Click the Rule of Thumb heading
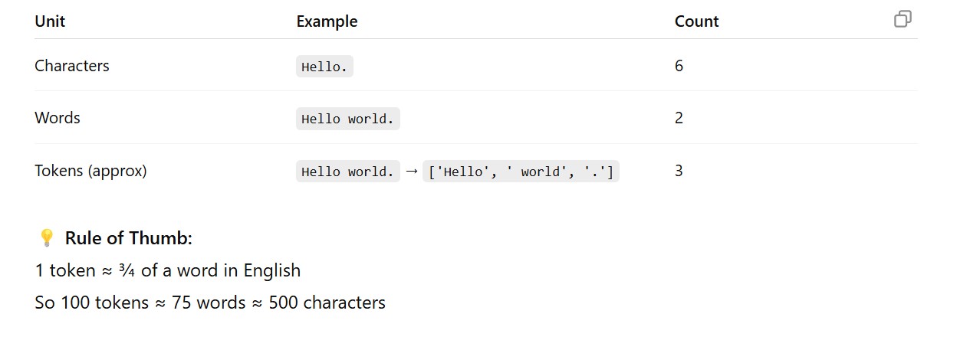 [128, 238]
